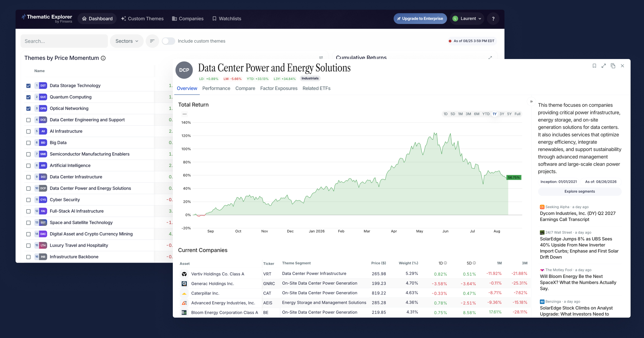
Task: Open the Sectors dropdown
Action: tap(127, 41)
